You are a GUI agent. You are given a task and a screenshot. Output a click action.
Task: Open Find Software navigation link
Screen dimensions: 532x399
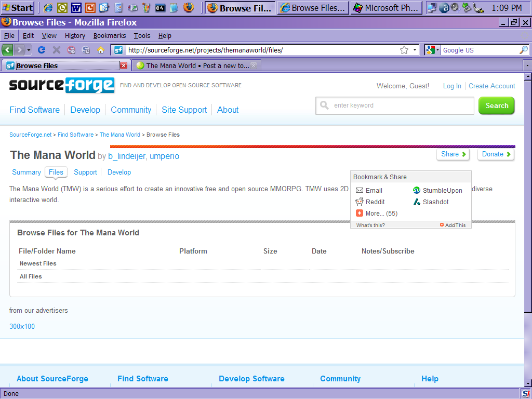pyautogui.click(x=35, y=110)
